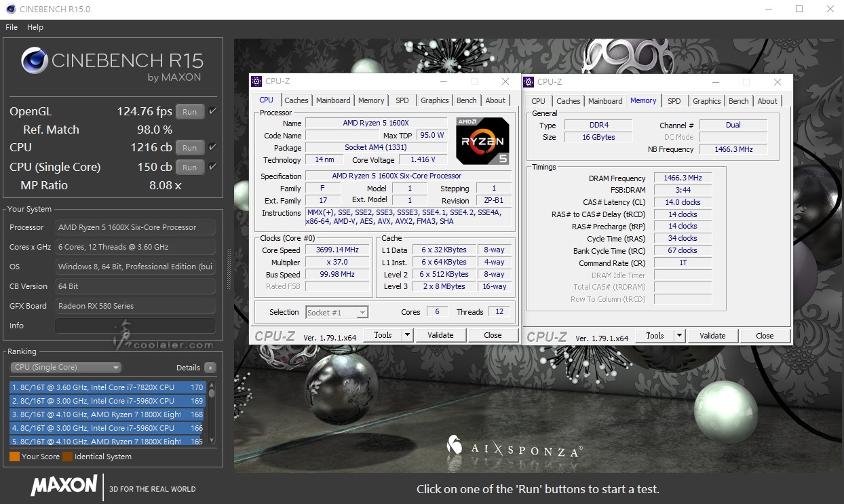Click Validate in CPU-Z processor window
Image resolution: width=844 pixels, height=504 pixels.
[x=440, y=335]
